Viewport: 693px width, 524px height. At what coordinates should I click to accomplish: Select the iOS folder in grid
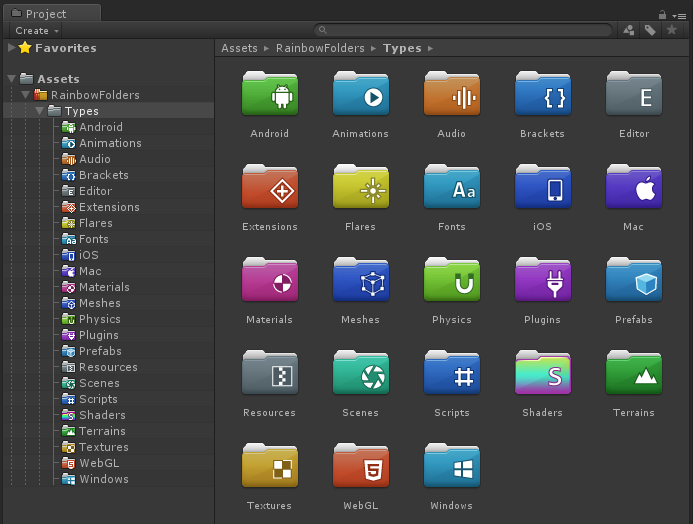tap(543, 187)
